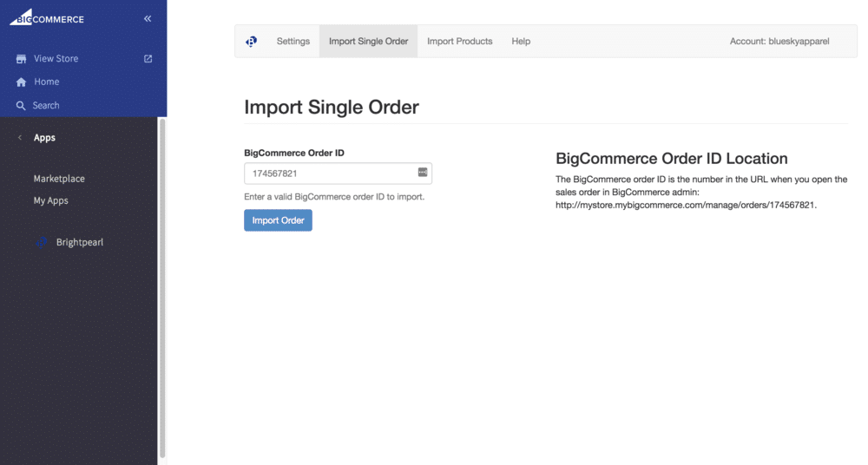Open Marketplace in the Apps menu
868x465 pixels.
pyautogui.click(x=59, y=179)
